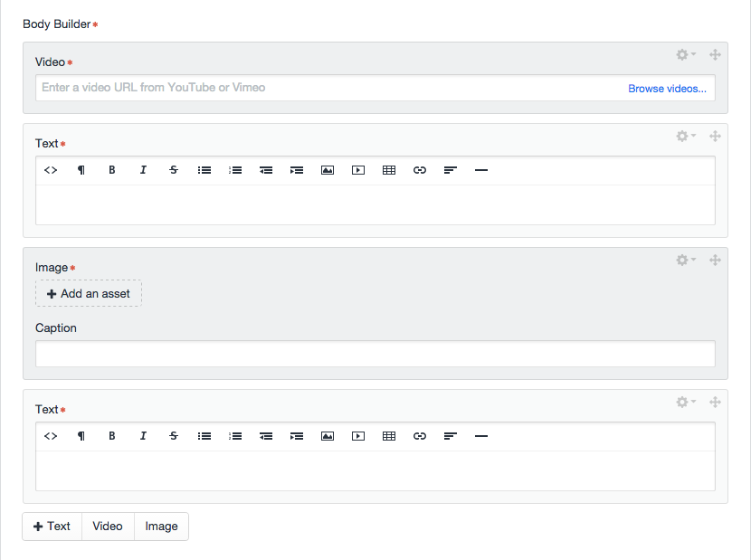Insert image in second Text block toolbar
751x560 pixels.
pyautogui.click(x=328, y=436)
